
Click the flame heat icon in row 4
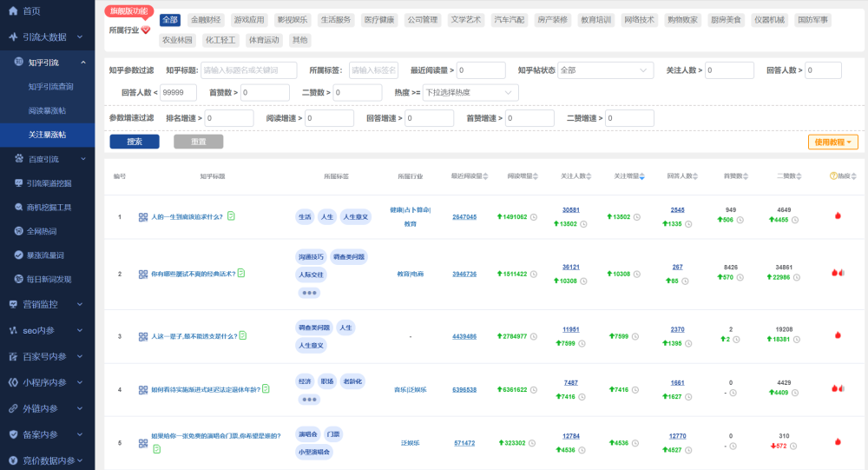(x=838, y=388)
